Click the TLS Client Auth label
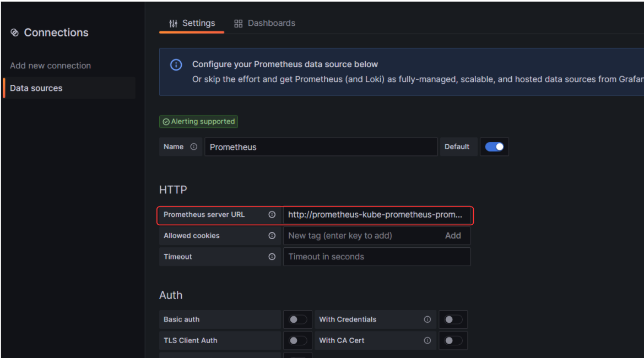 191,340
